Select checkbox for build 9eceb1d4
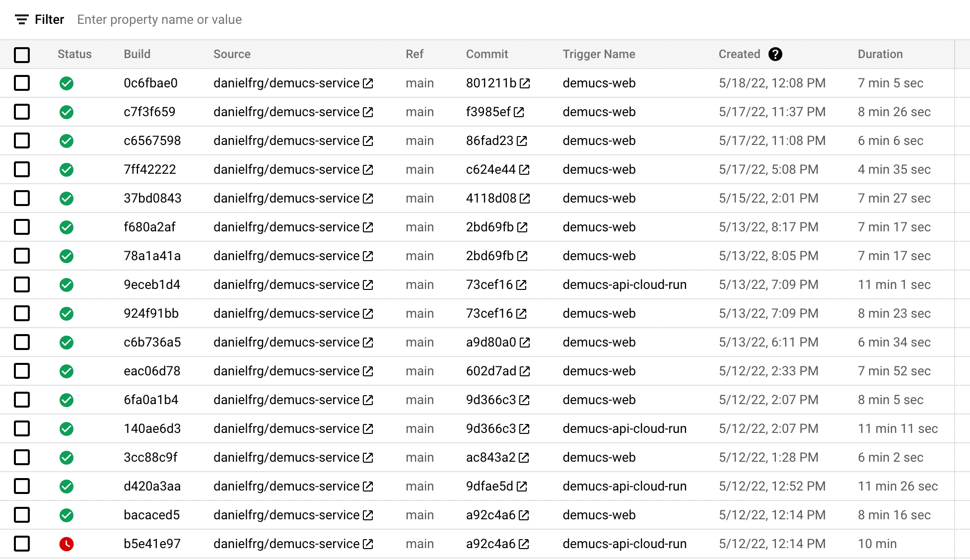The height and width of the screenshot is (560, 970). click(22, 284)
